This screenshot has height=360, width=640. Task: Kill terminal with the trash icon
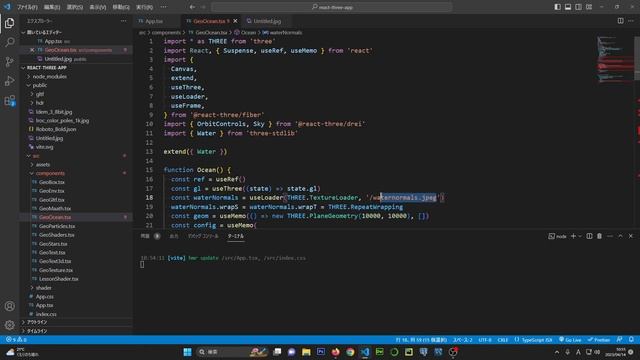pyautogui.click(x=599, y=236)
